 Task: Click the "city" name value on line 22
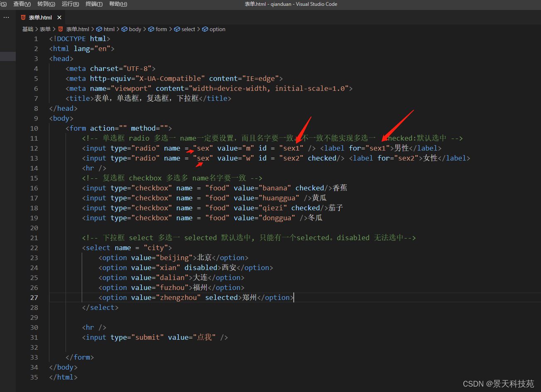point(156,248)
